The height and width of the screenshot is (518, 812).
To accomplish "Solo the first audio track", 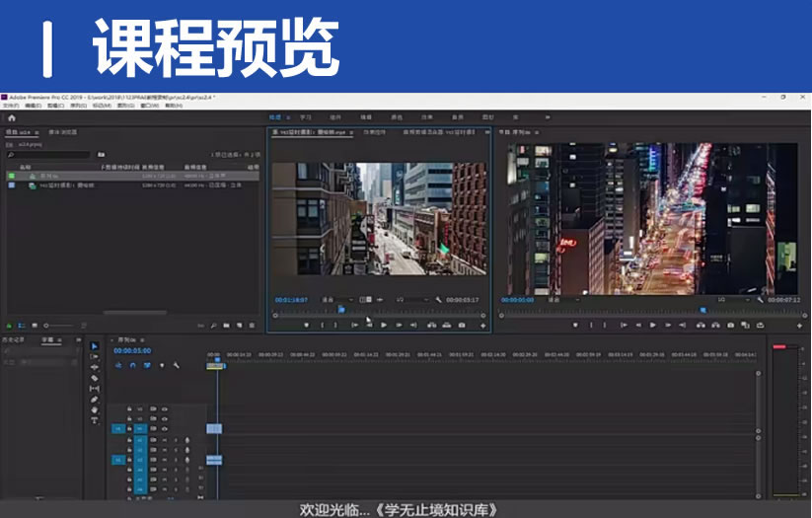I will pos(176,440).
